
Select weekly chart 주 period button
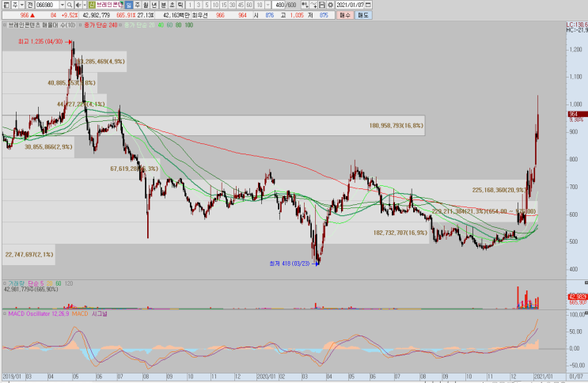(137, 5)
